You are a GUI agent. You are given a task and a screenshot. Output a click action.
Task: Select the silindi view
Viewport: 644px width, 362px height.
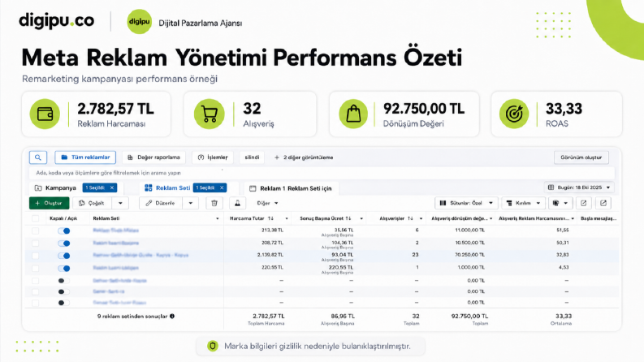tap(252, 157)
